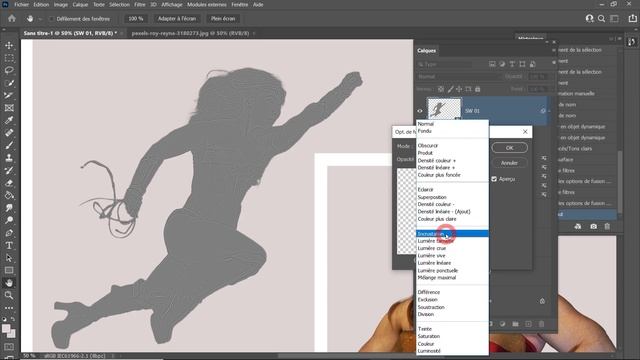Image resolution: width=640 pixels, height=360 pixels.
Task: Toggle type layer filter icon in Calques
Action: click(512, 64)
